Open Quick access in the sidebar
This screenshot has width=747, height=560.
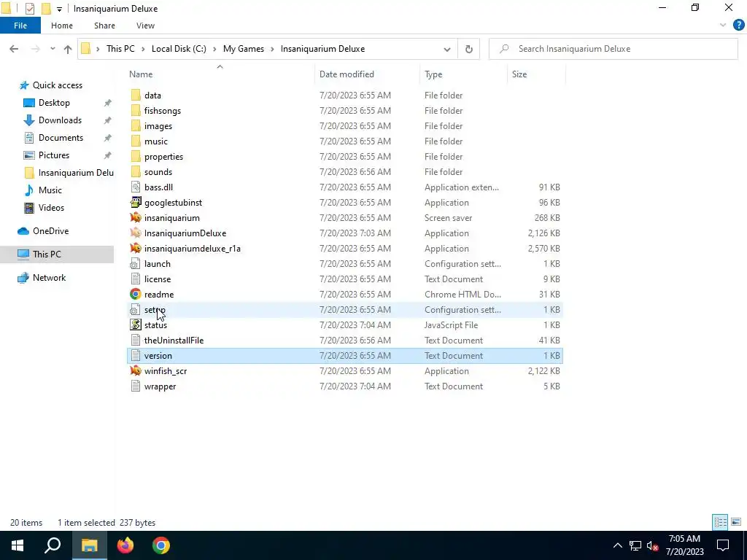coord(57,85)
